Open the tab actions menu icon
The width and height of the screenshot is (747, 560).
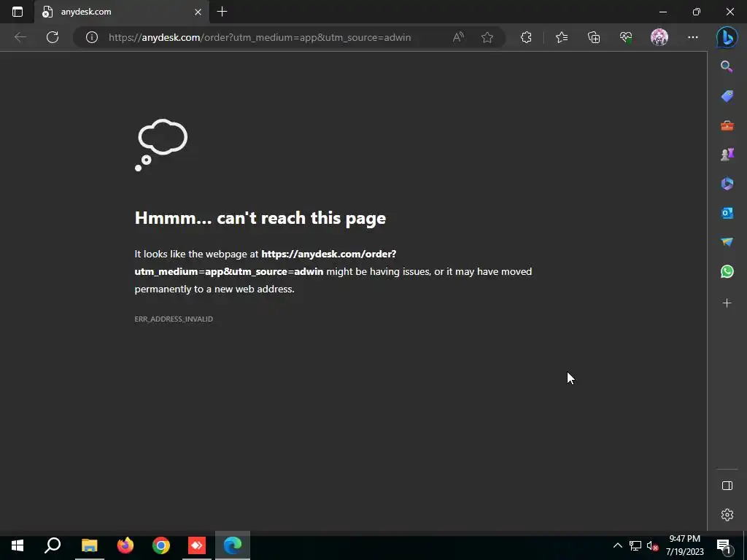(18, 12)
